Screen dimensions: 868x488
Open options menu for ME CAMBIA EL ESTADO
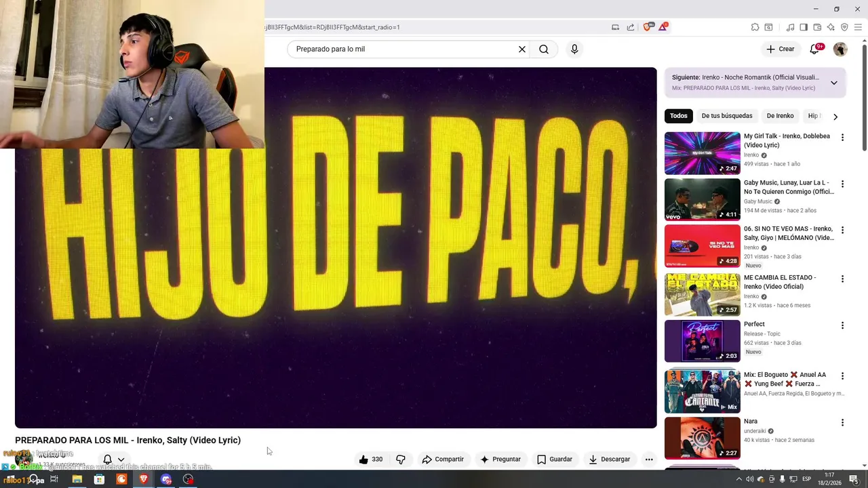click(x=842, y=279)
